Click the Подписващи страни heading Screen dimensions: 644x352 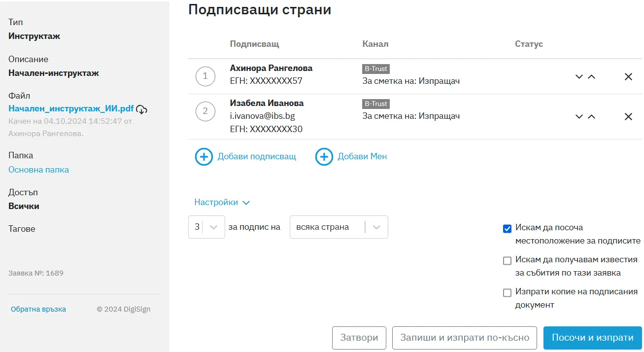260,10
